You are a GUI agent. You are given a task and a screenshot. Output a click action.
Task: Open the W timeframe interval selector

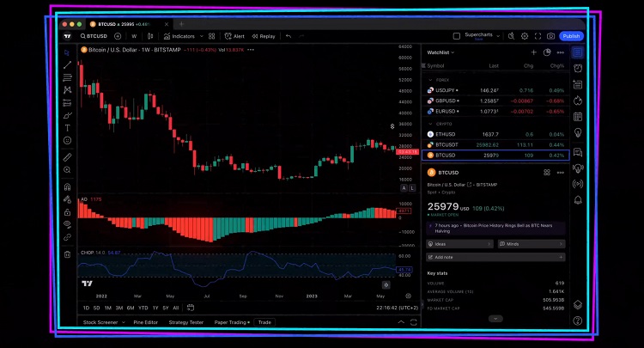tap(134, 36)
